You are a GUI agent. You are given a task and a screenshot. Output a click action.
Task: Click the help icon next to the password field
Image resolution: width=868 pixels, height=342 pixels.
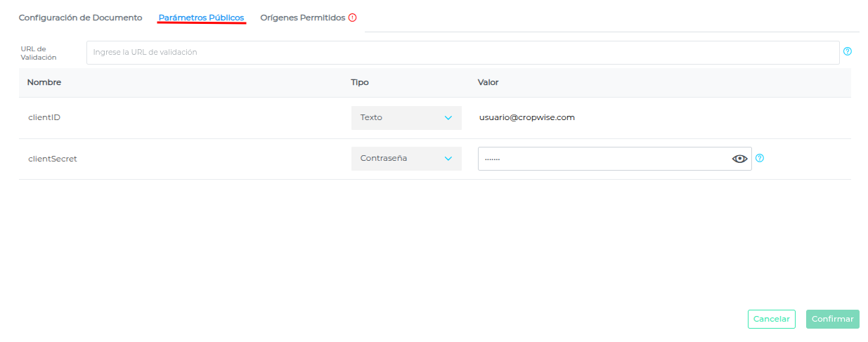point(760,158)
